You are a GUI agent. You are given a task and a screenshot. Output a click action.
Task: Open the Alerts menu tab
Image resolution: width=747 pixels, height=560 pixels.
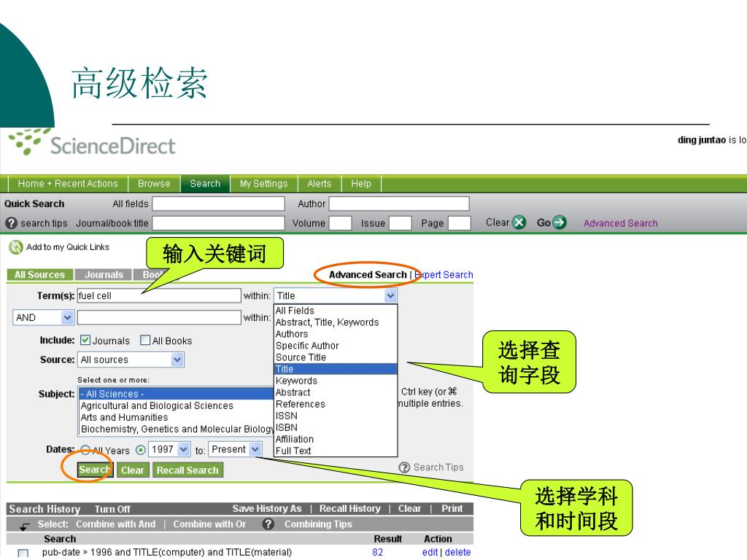[x=320, y=183]
